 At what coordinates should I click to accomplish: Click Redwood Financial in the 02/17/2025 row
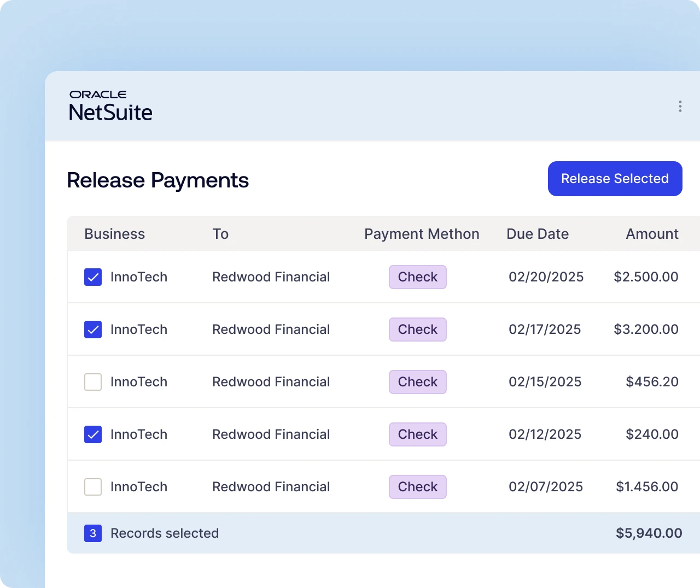pyautogui.click(x=271, y=330)
